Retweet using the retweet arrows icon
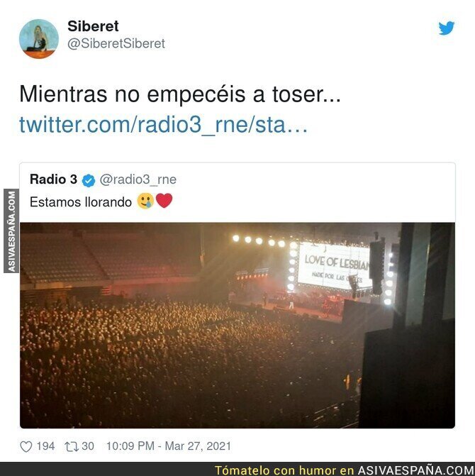 (x=72, y=446)
